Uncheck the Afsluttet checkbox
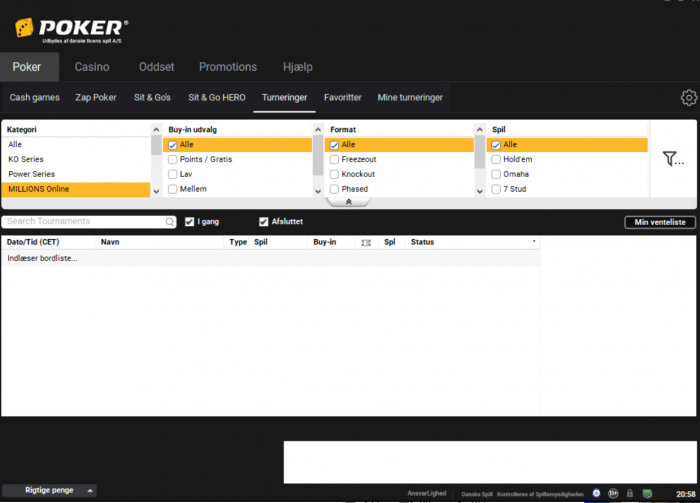This screenshot has width=700, height=503. coord(263,222)
